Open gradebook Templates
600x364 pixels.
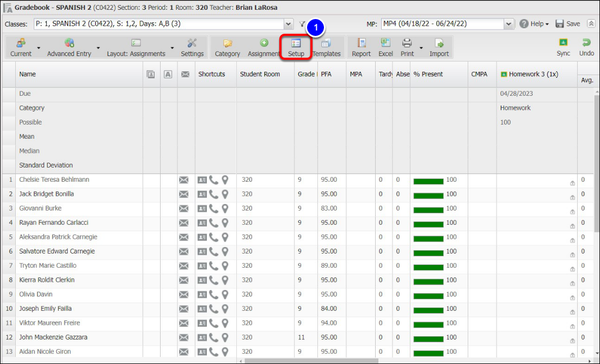coord(326,47)
